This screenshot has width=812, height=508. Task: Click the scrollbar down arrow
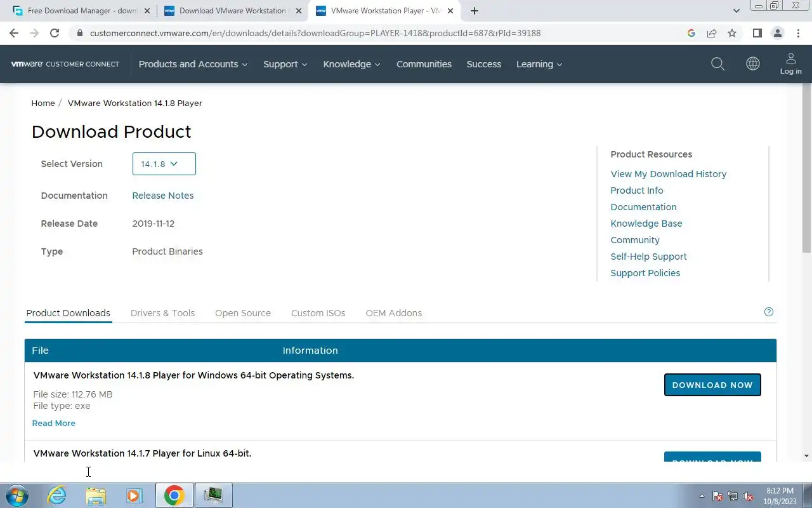point(806,456)
